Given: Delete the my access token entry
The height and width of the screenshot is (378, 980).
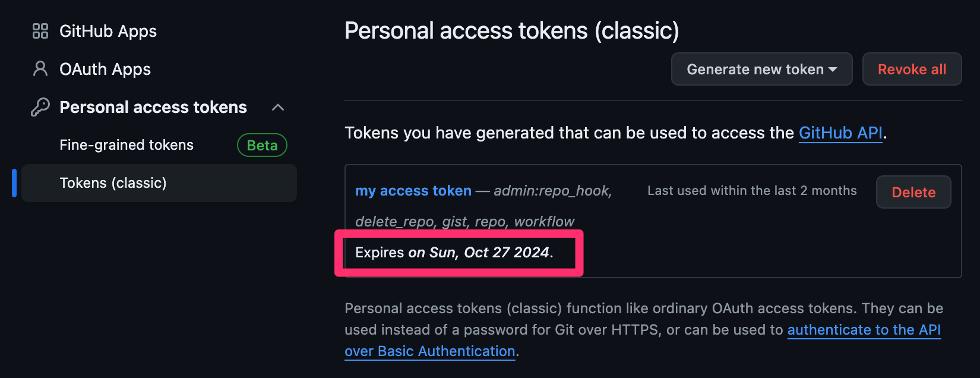Looking at the screenshot, I should (x=913, y=192).
